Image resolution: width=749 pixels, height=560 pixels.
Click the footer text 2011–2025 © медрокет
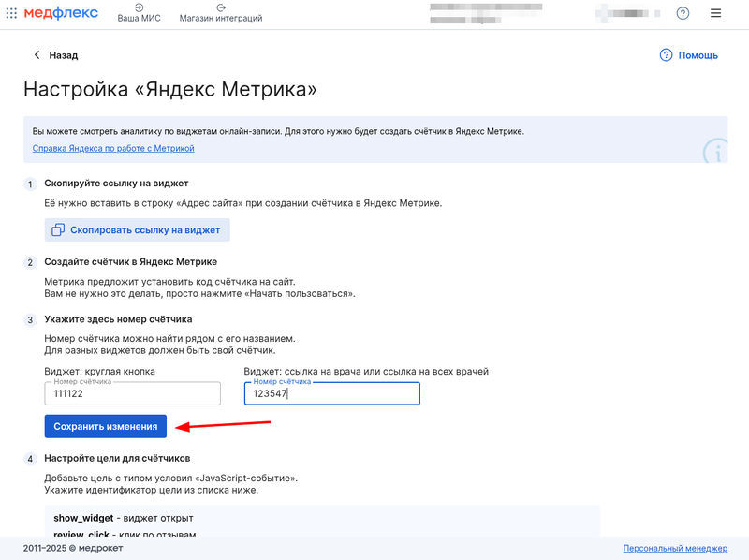point(73,548)
